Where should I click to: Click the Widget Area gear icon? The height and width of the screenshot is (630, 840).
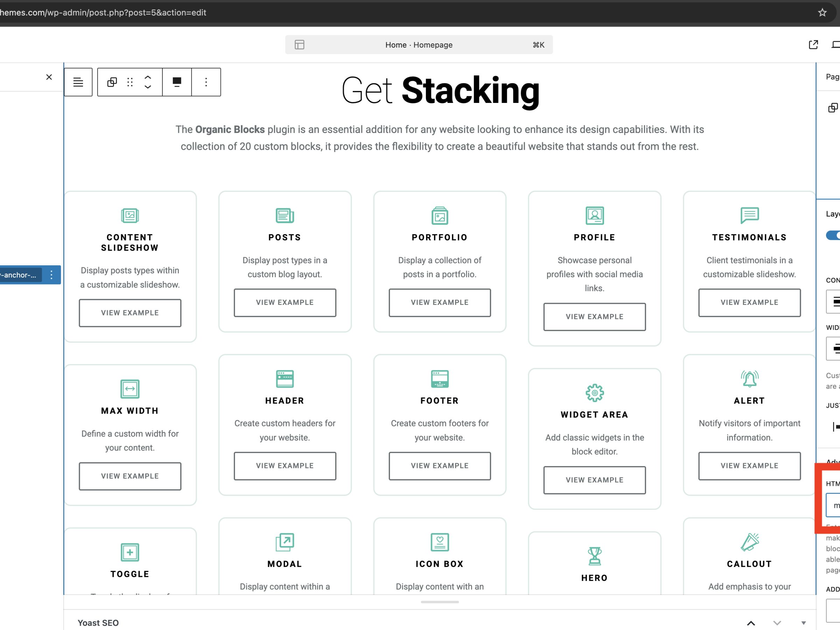tap(595, 393)
